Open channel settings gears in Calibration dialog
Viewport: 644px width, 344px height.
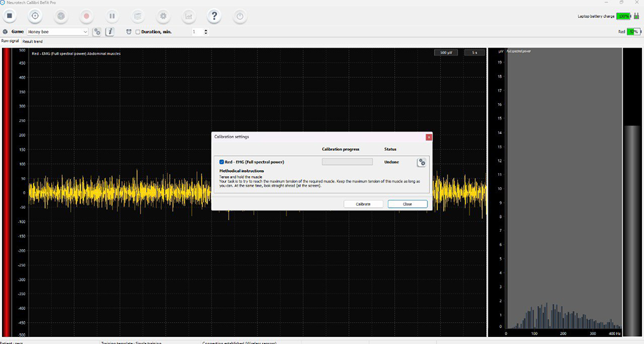tap(422, 162)
